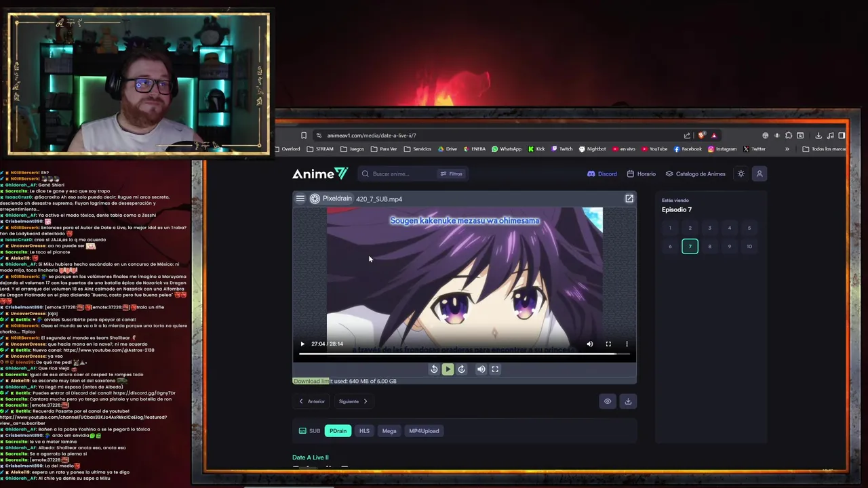Select episode 5
This screenshot has height=488, width=868.
pyautogui.click(x=749, y=228)
